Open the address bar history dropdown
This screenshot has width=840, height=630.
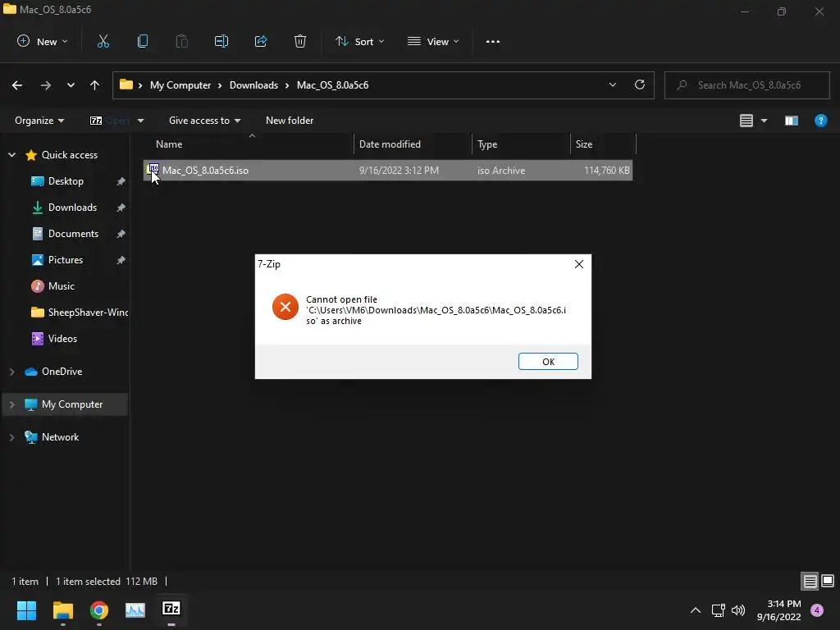(612, 84)
